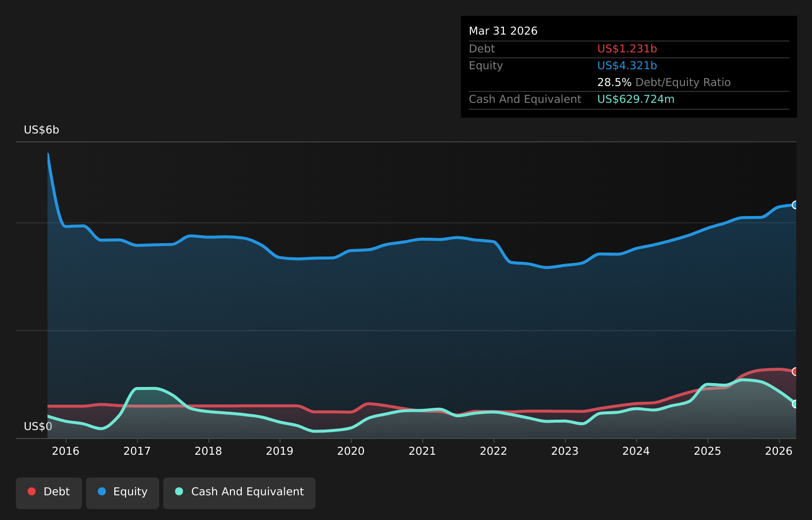Click the Debt row label in tooltip
812x520 pixels.
[x=482, y=49]
